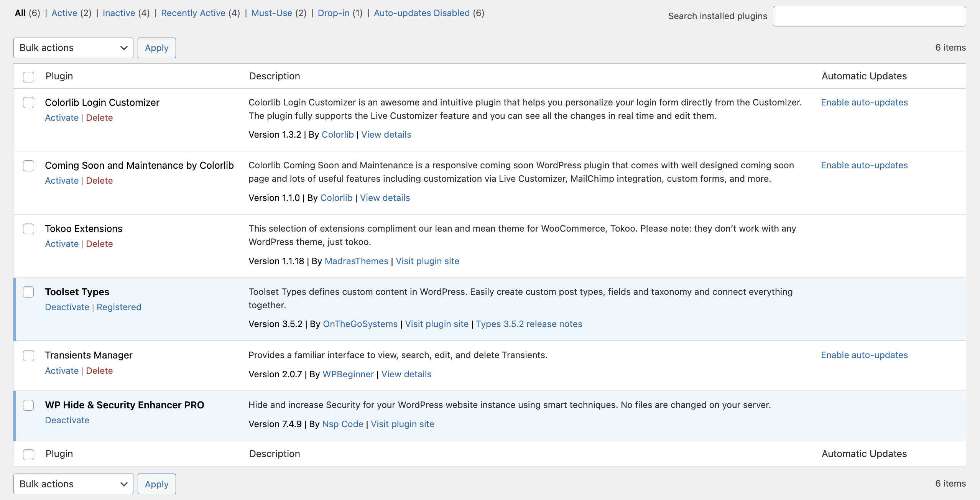Click the 6 items count at the top
Viewport: 980px width, 500px height.
950,48
